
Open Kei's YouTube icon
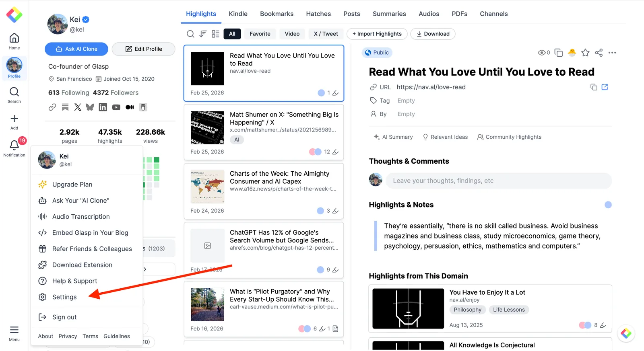coord(116,107)
